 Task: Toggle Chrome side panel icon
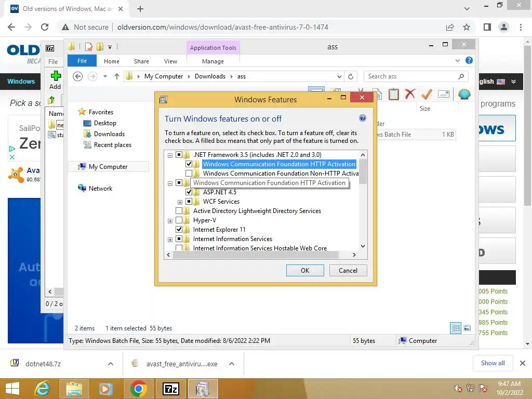[487, 27]
